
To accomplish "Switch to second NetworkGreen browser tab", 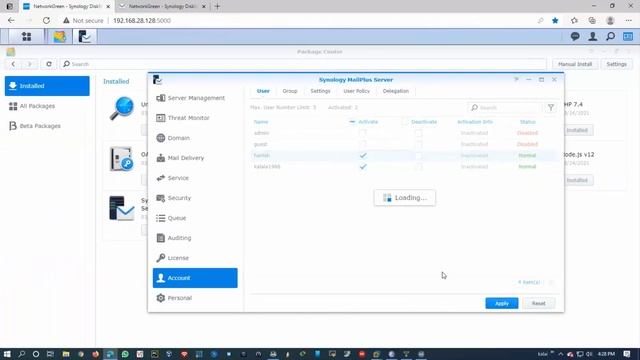I will tap(162, 6).
